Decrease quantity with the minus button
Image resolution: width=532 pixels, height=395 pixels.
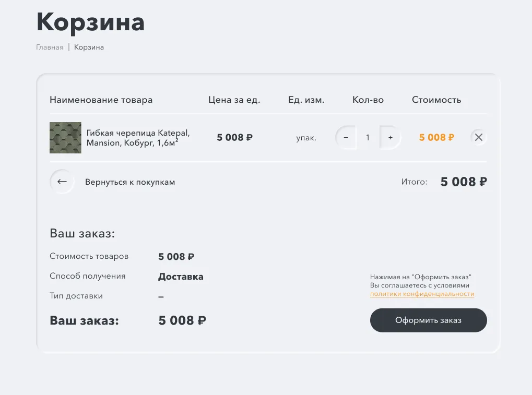click(x=346, y=137)
